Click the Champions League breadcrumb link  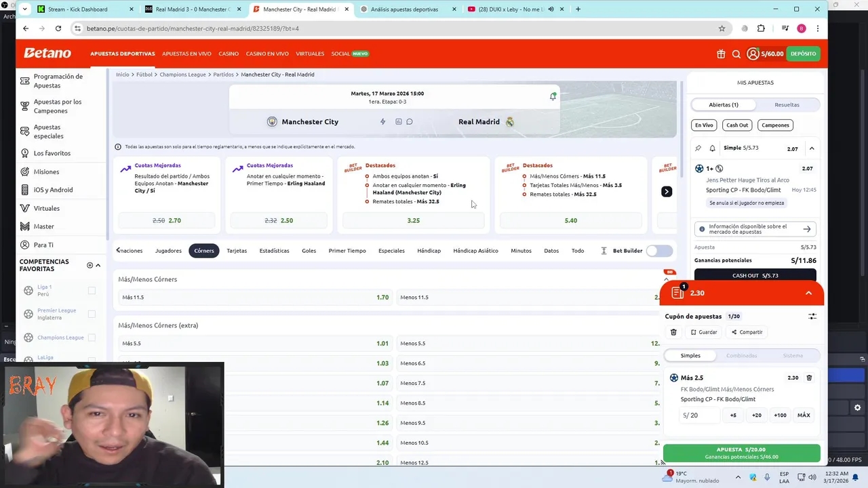click(182, 75)
